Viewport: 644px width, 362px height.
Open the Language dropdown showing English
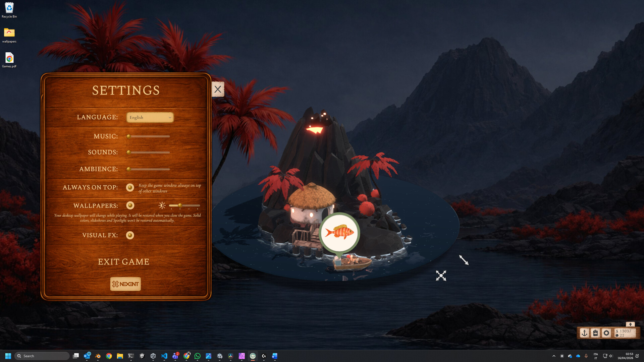[x=150, y=117]
